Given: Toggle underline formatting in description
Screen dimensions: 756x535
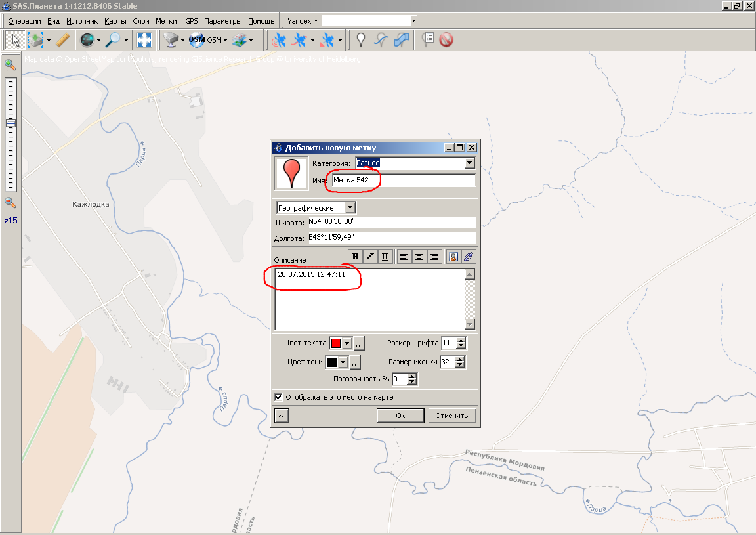Looking at the screenshot, I should [385, 257].
